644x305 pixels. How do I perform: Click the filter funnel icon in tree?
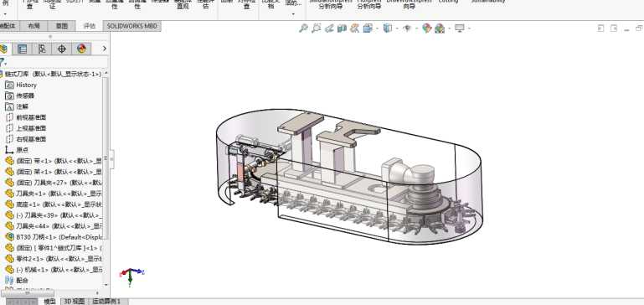coord(3,63)
